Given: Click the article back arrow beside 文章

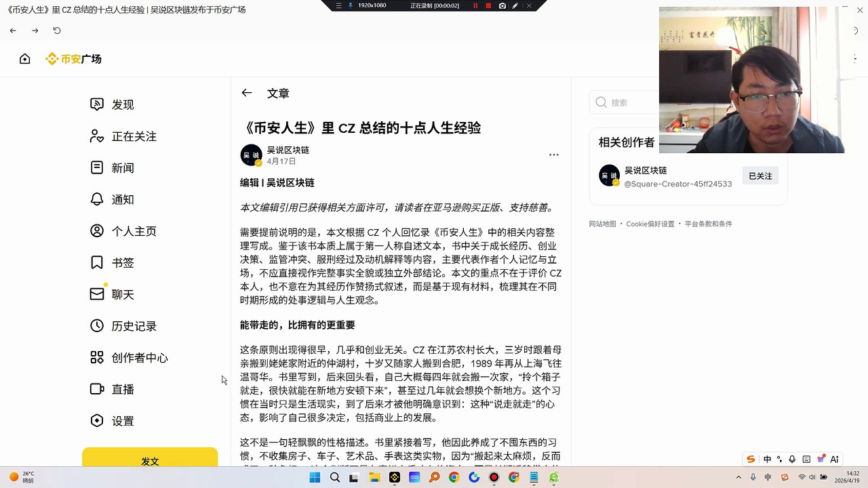Looking at the screenshot, I should 247,93.
